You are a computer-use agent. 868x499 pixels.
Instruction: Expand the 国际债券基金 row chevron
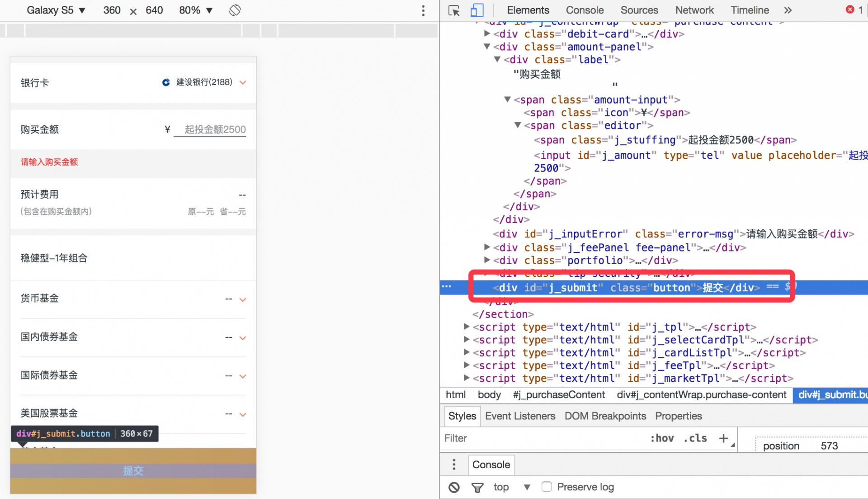pyautogui.click(x=243, y=376)
